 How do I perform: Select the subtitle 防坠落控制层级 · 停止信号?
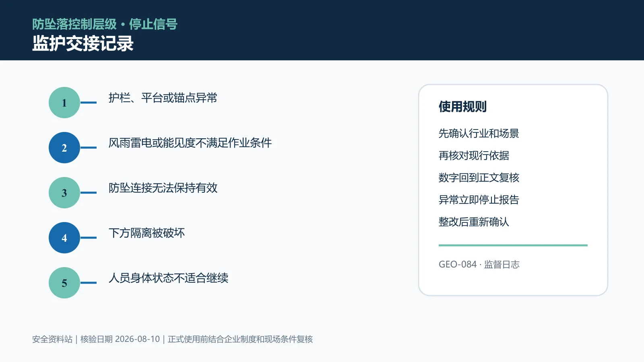pos(105,24)
